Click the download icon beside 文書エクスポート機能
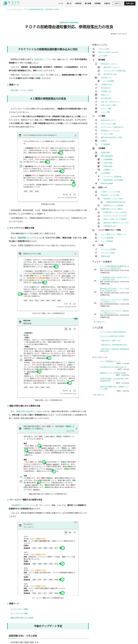This screenshot has width=138, height=644. point(96,105)
